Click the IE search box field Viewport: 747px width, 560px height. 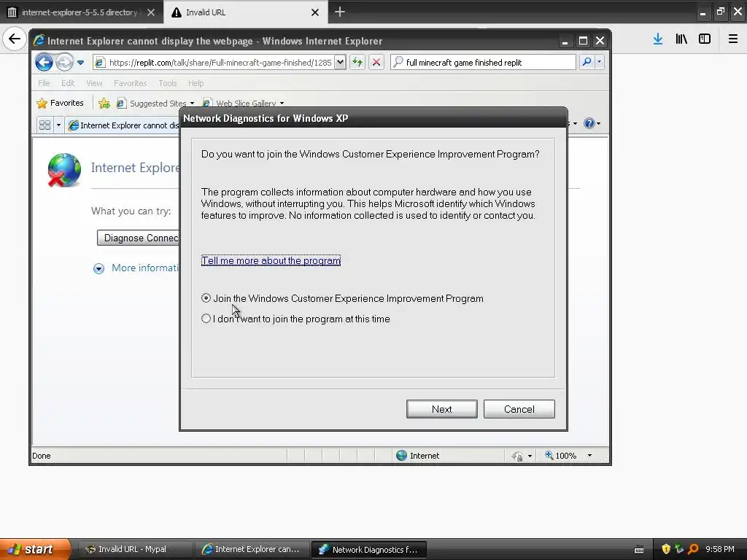click(483, 63)
